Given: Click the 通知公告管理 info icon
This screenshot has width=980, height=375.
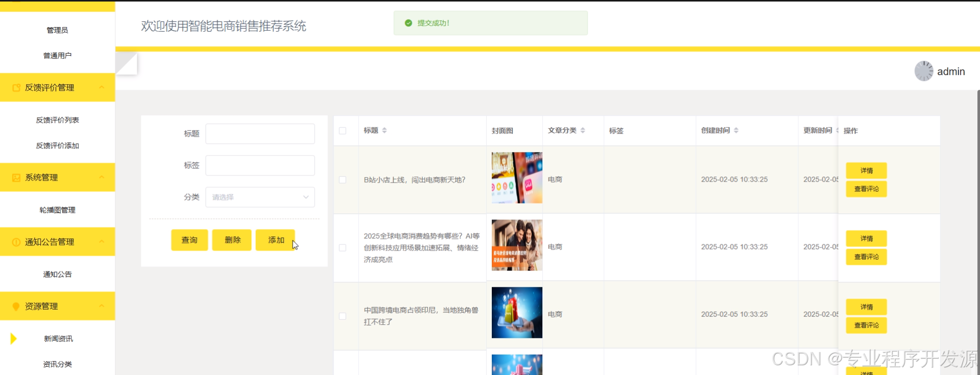Looking at the screenshot, I should pyautogui.click(x=16, y=242).
